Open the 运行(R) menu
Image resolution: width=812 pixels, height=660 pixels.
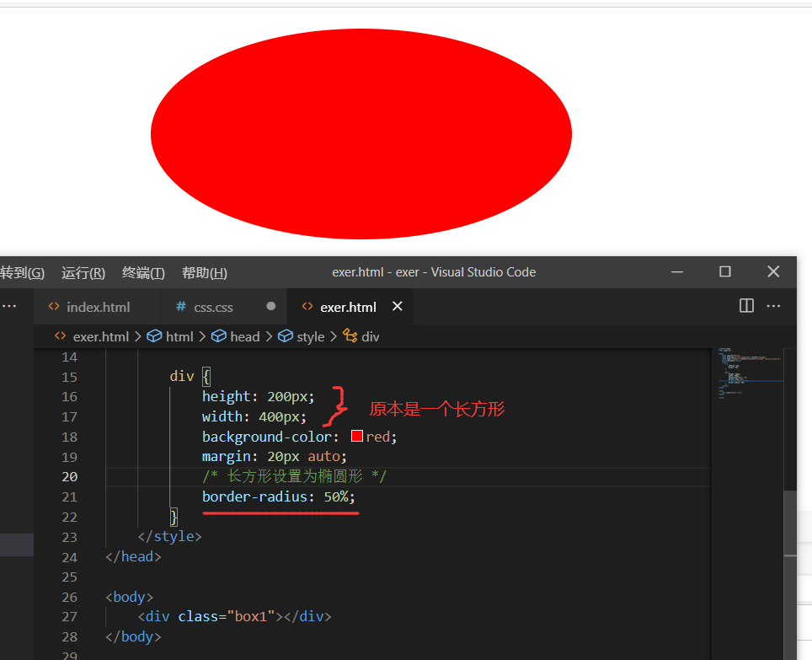83,272
